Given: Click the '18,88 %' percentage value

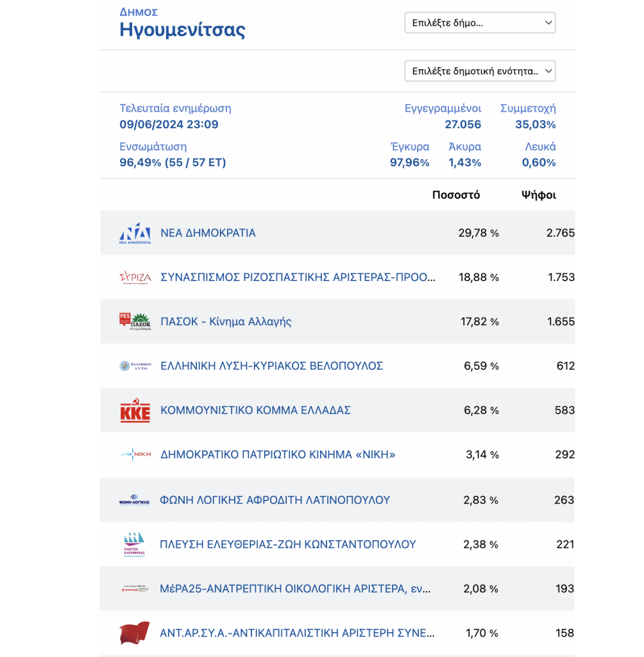Looking at the screenshot, I should coord(479,277).
